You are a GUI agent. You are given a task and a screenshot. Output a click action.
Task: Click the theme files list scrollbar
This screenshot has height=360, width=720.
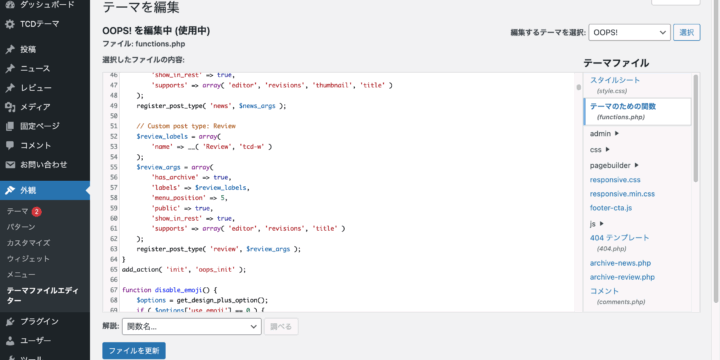click(695, 129)
